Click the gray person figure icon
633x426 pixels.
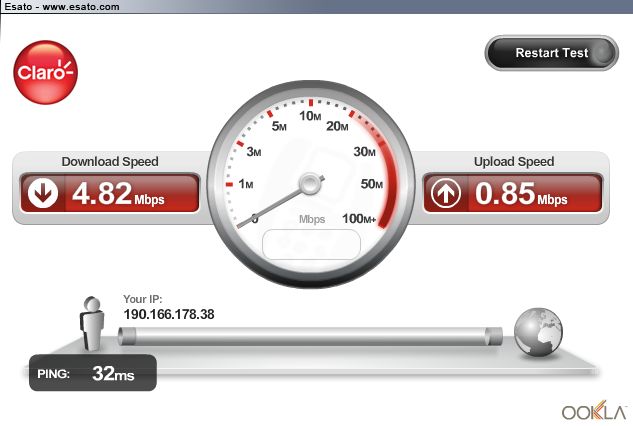coord(92,323)
